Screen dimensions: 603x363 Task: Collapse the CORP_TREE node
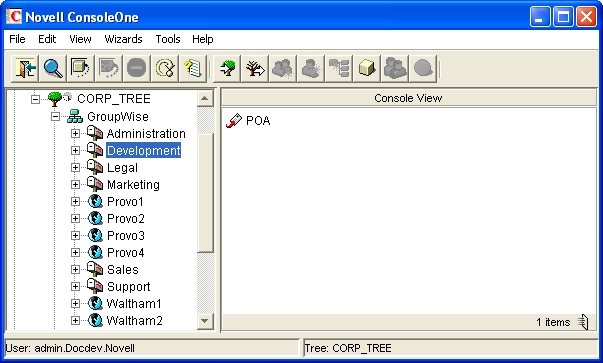(x=35, y=99)
